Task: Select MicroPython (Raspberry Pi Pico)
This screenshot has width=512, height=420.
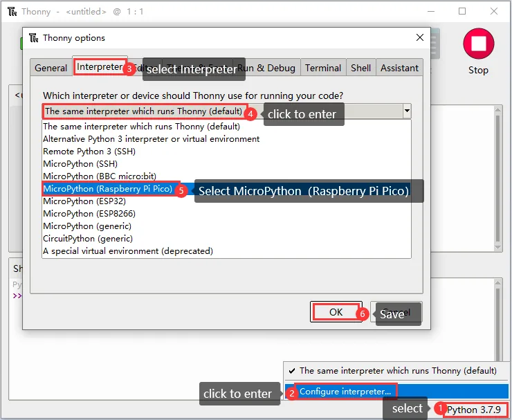Action: pyautogui.click(x=227, y=189)
